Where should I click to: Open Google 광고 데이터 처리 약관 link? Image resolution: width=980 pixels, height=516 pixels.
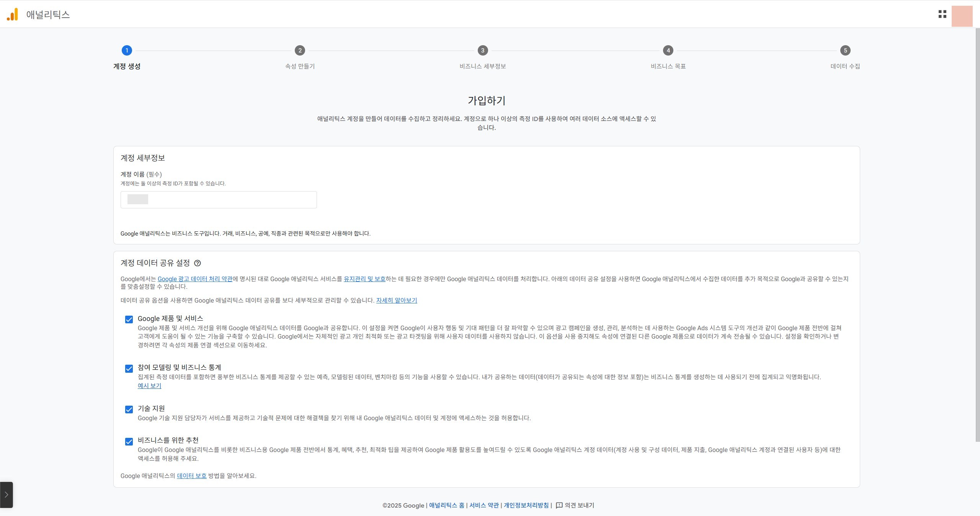point(195,279)
